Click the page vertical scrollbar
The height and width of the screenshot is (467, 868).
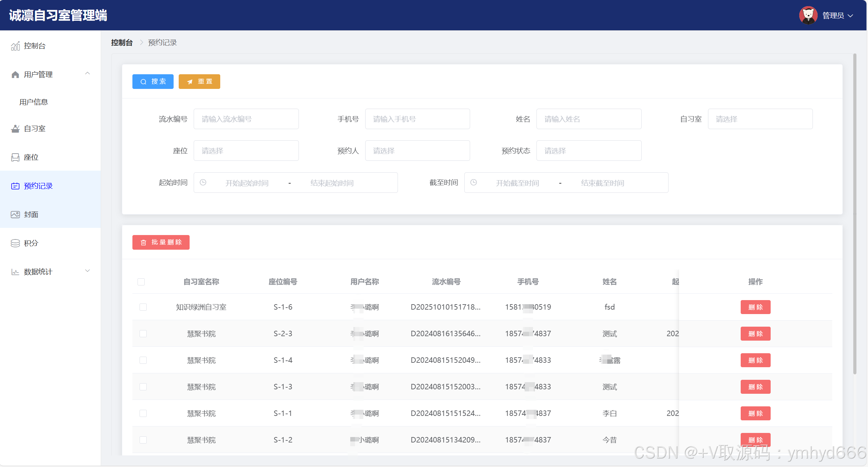click(854, 214)
